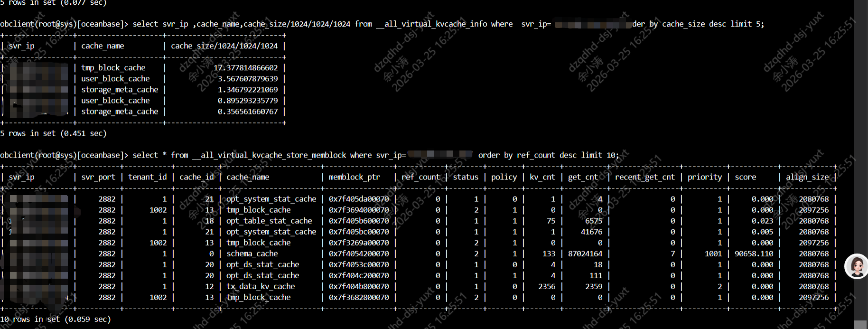Click the ref_count column header
This screenshot has height=329, width=868.
click(420, 177)
